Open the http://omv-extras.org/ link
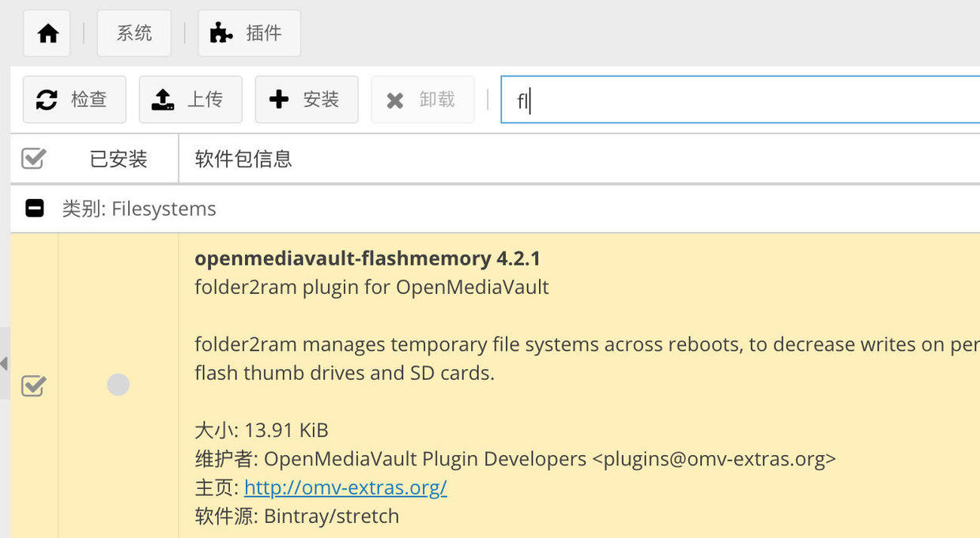Screen dimensions: 980x538 (x=345, y=487)
